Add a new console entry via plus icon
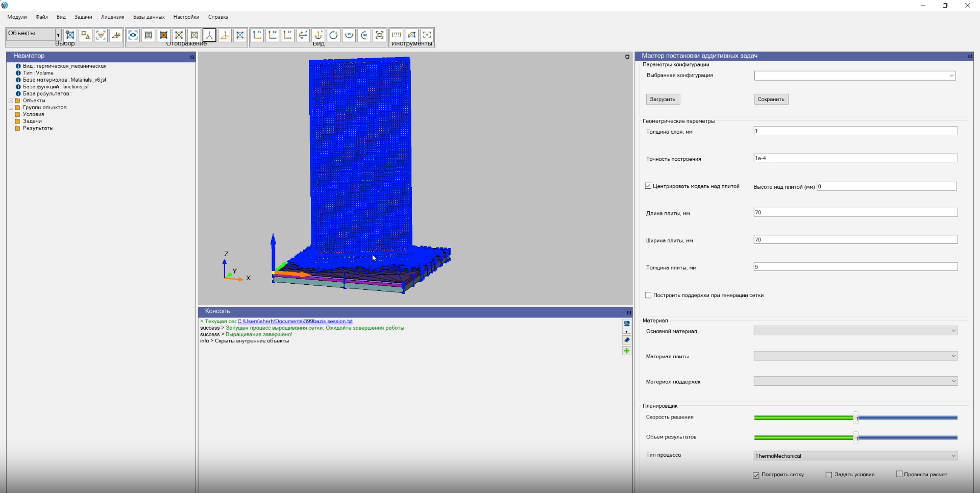Image resolution: width=980 pixels, height=493 pixels. click(626, 351)
